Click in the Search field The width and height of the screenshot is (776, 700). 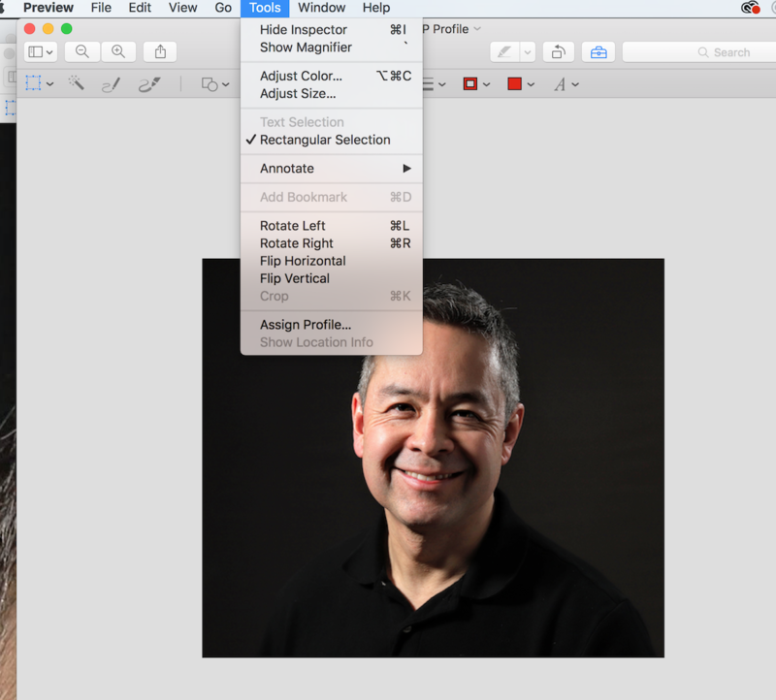[x=698, y=52]
